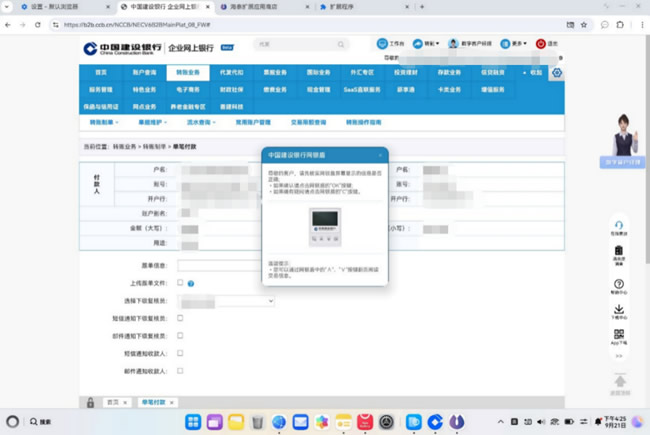Open the yellow file manager dock icon
The width and height of the screenshot is (650, 435).
click(x=236, y=422)
